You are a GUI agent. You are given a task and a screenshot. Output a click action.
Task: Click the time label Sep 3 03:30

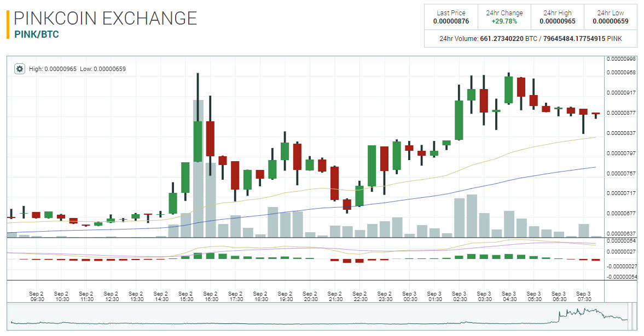pyautogui.click(x=484, y=296)
